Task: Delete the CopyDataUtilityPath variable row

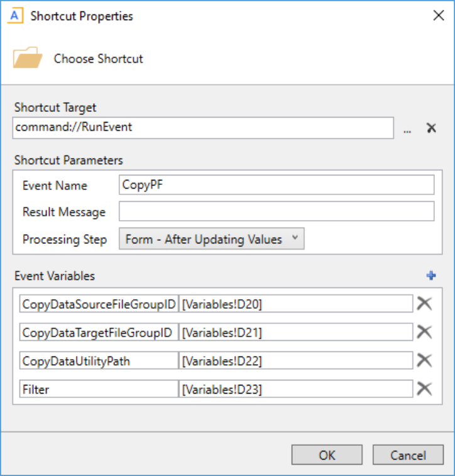Action: coord(425,360)
